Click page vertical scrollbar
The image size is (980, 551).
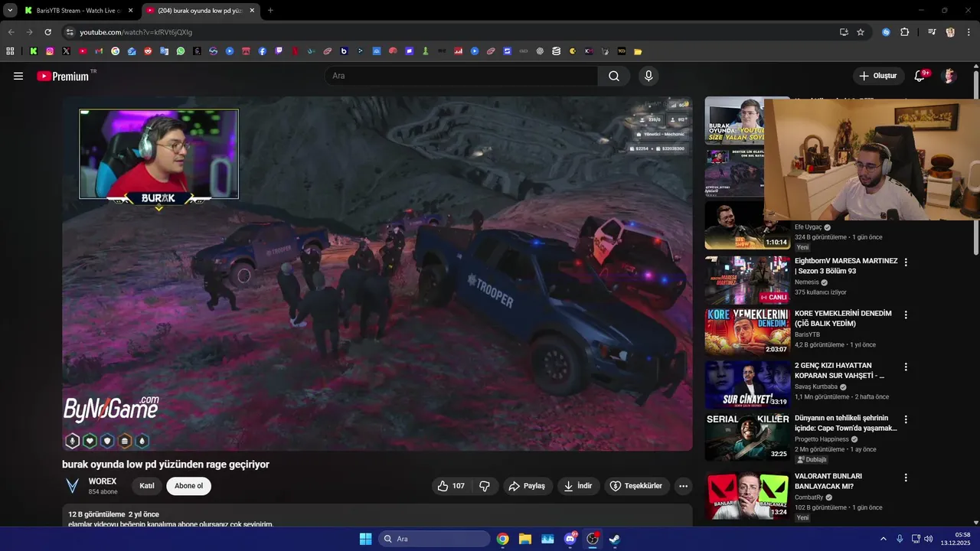point(976,165)
